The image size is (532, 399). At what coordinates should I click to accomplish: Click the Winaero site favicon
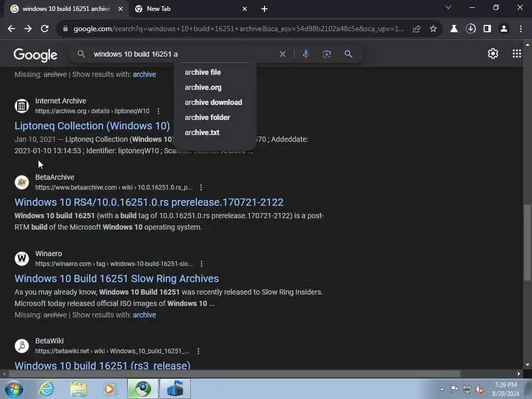[x=22, y=259]
